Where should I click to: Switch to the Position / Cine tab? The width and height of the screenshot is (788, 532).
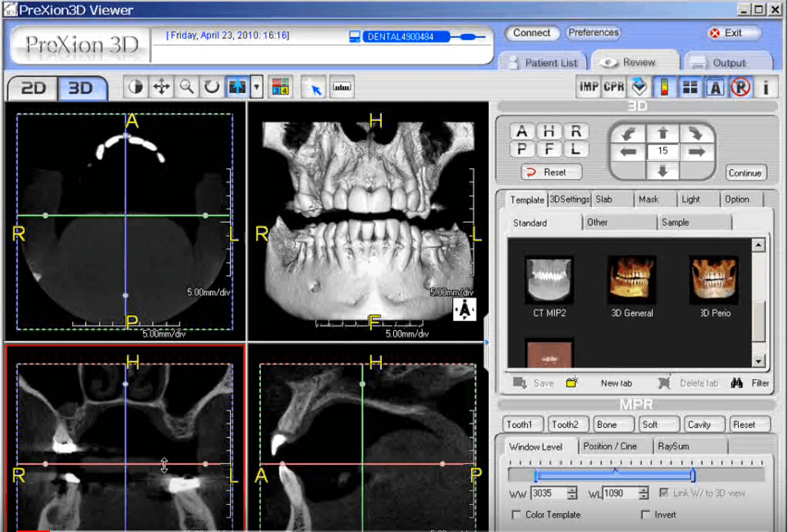click(x=610, y=447)
